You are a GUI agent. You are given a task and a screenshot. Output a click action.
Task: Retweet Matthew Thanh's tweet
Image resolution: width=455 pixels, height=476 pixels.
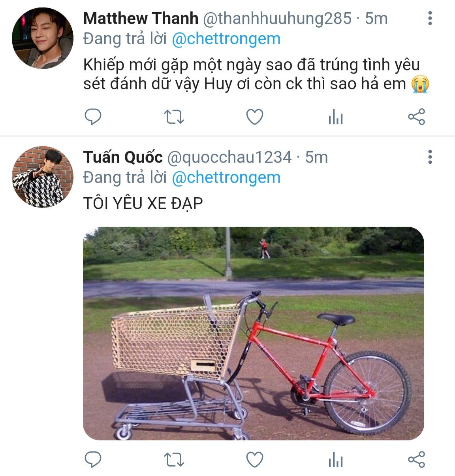coord(174,117)
